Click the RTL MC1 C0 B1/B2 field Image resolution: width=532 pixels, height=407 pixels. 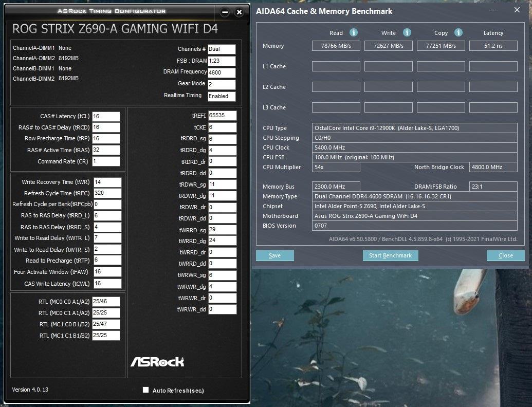tap(106, 324)
